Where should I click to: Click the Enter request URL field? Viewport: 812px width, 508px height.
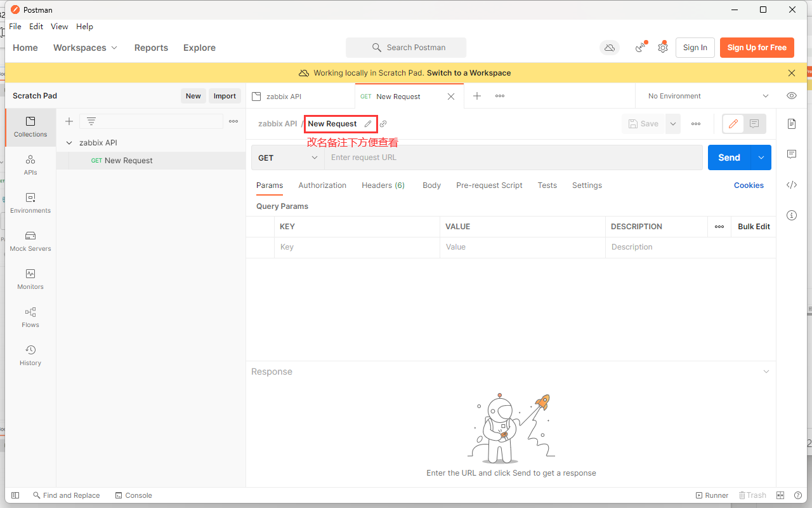513,157
